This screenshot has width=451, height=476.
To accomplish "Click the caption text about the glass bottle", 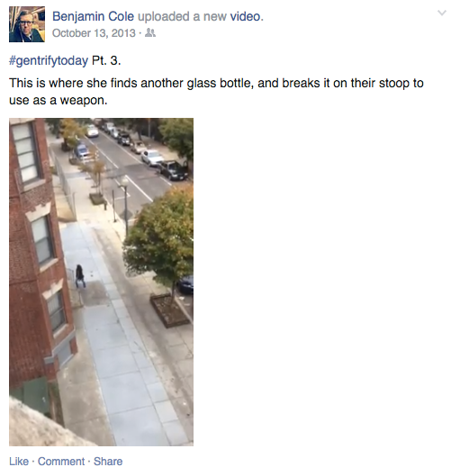I will (216, 92).
